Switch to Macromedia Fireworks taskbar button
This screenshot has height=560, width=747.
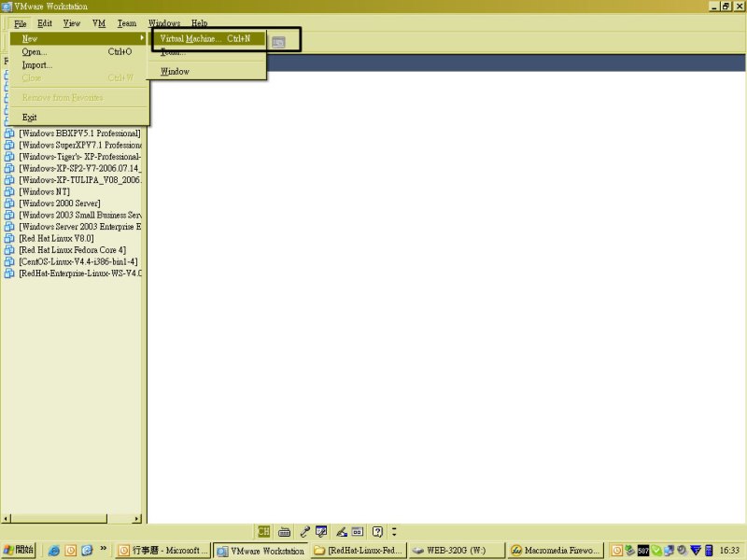(x=556, y=551)
